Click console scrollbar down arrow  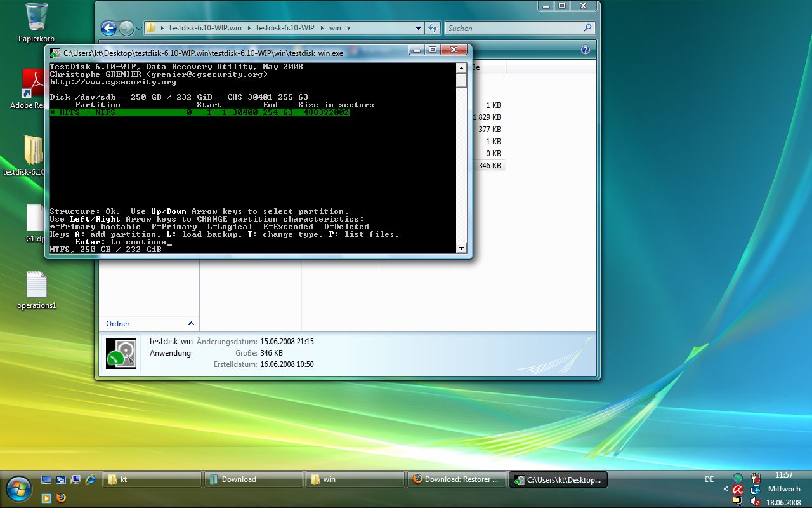coord(461,248)
